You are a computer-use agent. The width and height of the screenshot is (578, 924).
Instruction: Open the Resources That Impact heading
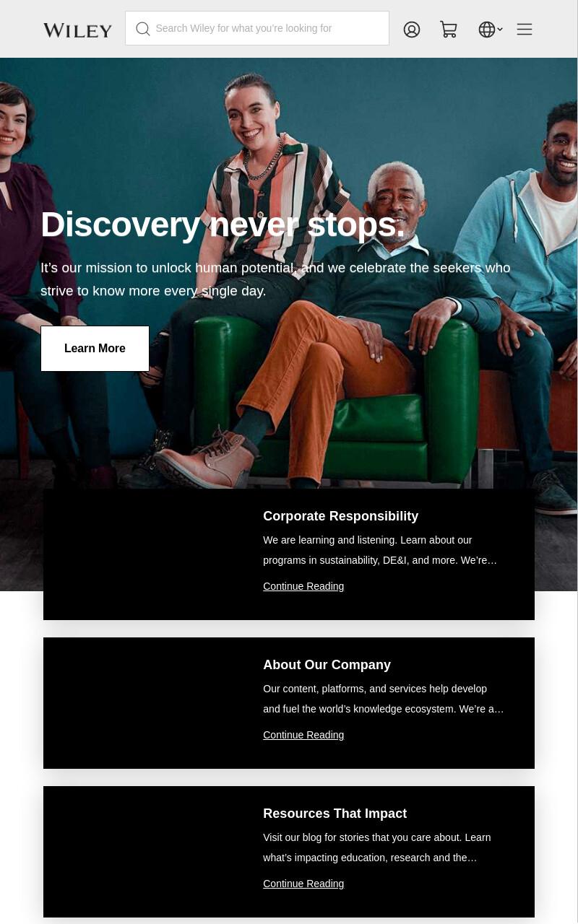[335, 814]
